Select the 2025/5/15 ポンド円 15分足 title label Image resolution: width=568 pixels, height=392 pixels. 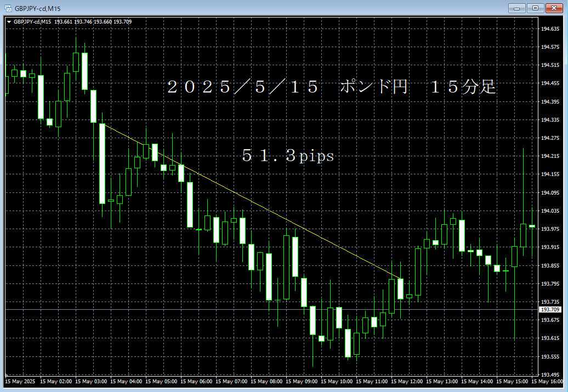pos(331,87)
